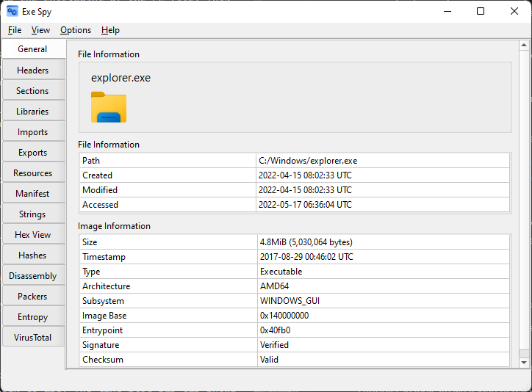This screenshot has width=532, height=392.
Task: View the Resources tab
Action: (32, 173)
